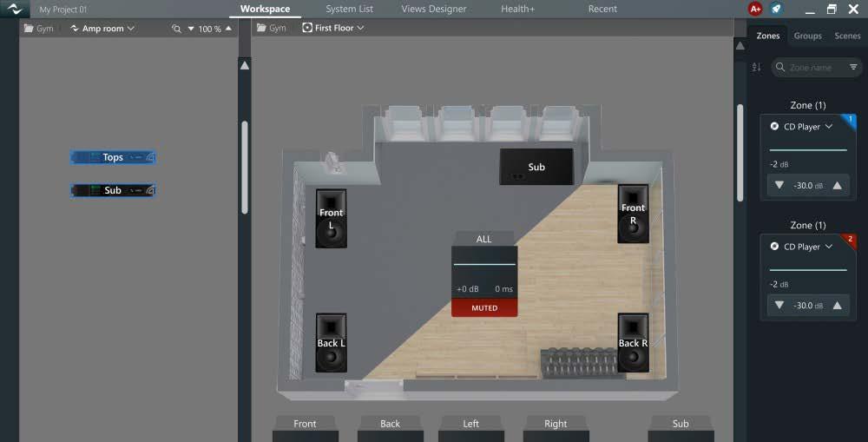Click the floor view scroll-up arrow
This screenshot has height=442, width=868.
[x=740, y=45]
